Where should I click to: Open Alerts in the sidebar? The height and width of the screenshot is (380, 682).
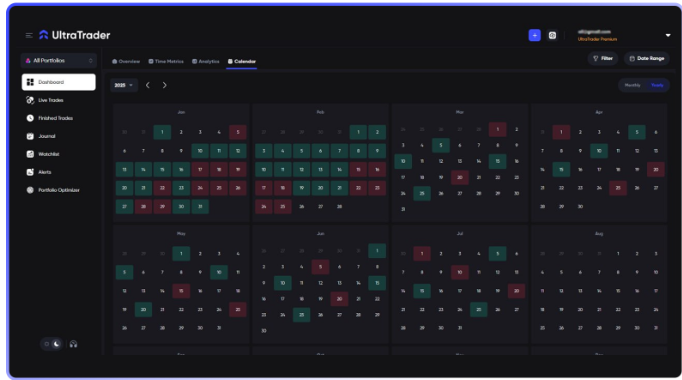(x=45, y=172)
